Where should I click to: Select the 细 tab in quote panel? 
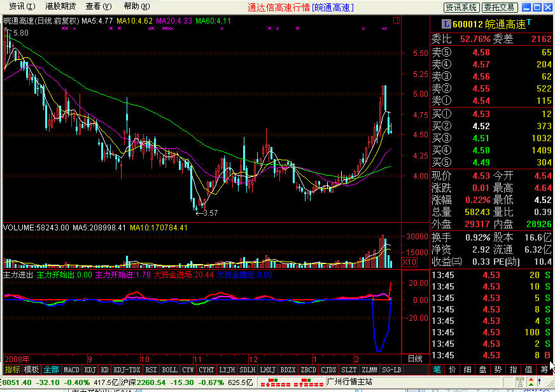(468, 370)
